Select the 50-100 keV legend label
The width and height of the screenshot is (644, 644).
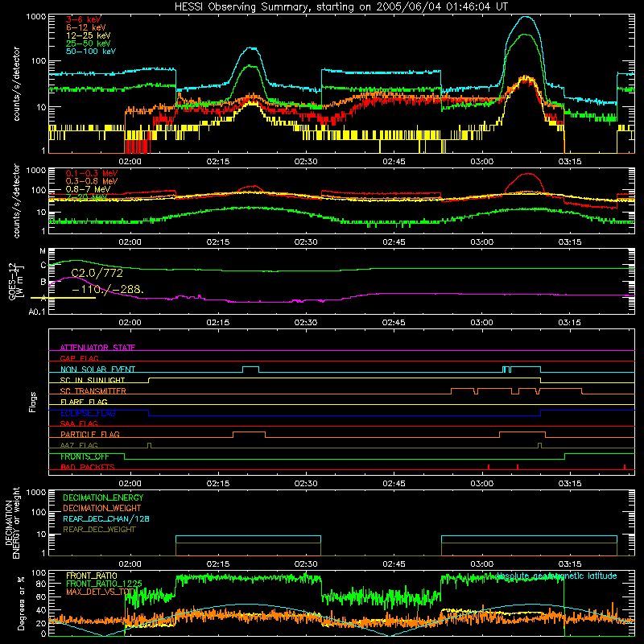[x=91, y=52]
